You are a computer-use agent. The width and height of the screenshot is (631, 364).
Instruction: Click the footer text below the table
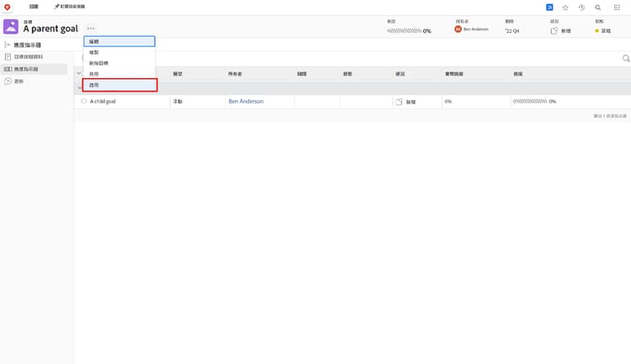610,116
